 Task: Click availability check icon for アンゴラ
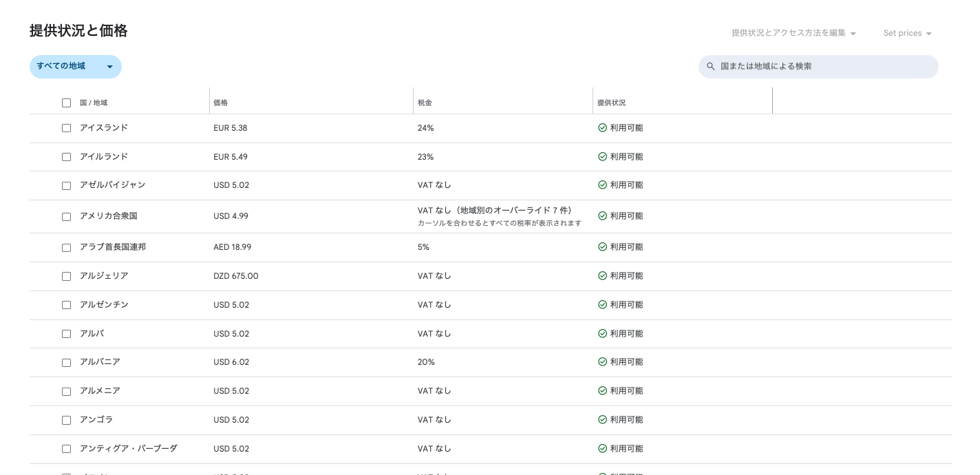[602, 420]
